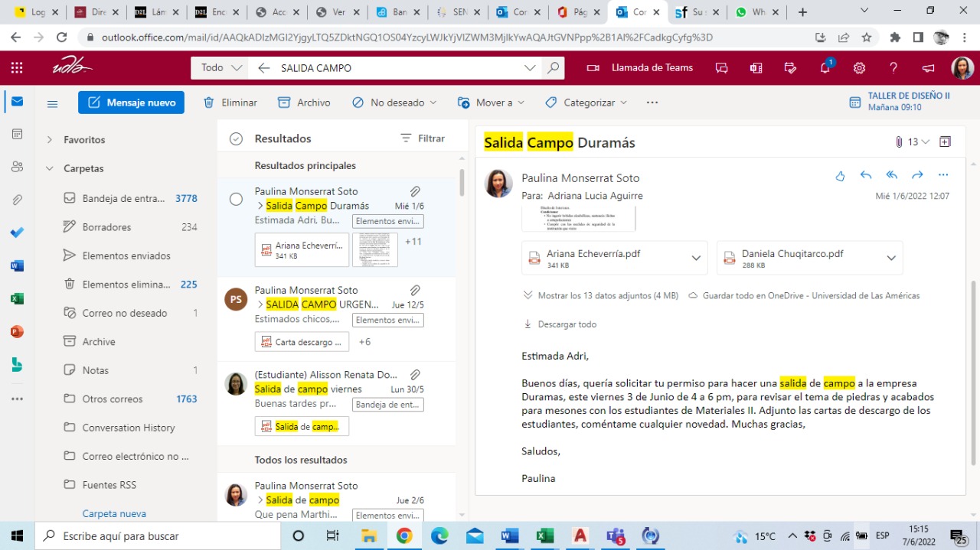
Task: Forward the email using the forward arrow
Action: [917, 175]
